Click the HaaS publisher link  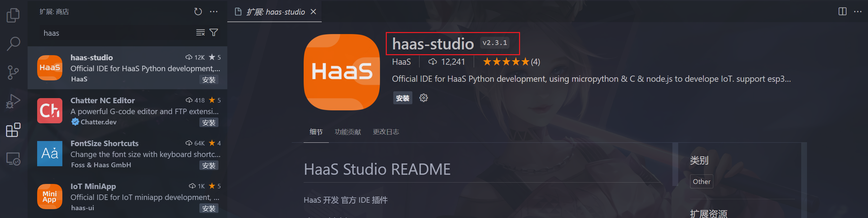click(x=401, y=62)
